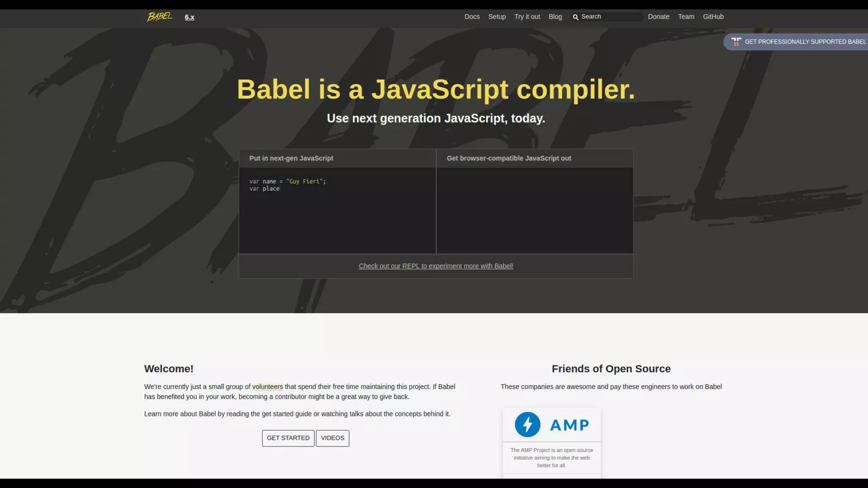This screenshot has width=868, height=488.
Task: Click the Welcome! heading
Action: (x=169, y=369)
